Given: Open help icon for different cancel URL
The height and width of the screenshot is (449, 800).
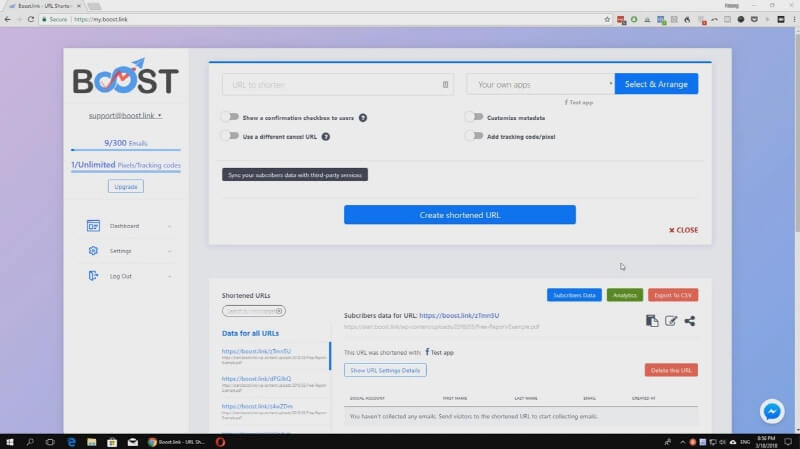Looking at the screenshot, I should pos(326,137).
